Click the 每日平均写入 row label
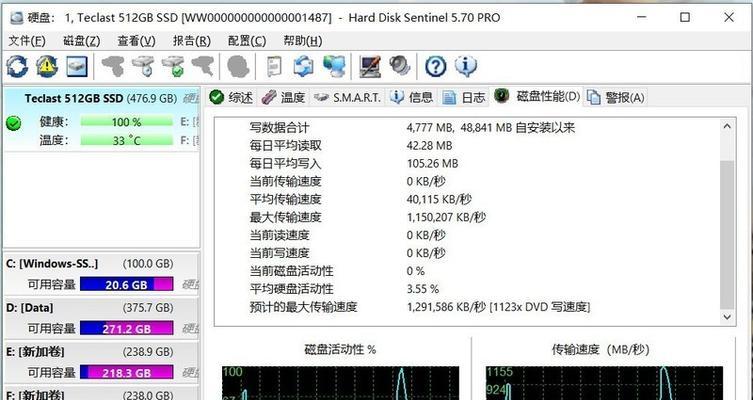The image size is (753, 400). click(285, 164)
